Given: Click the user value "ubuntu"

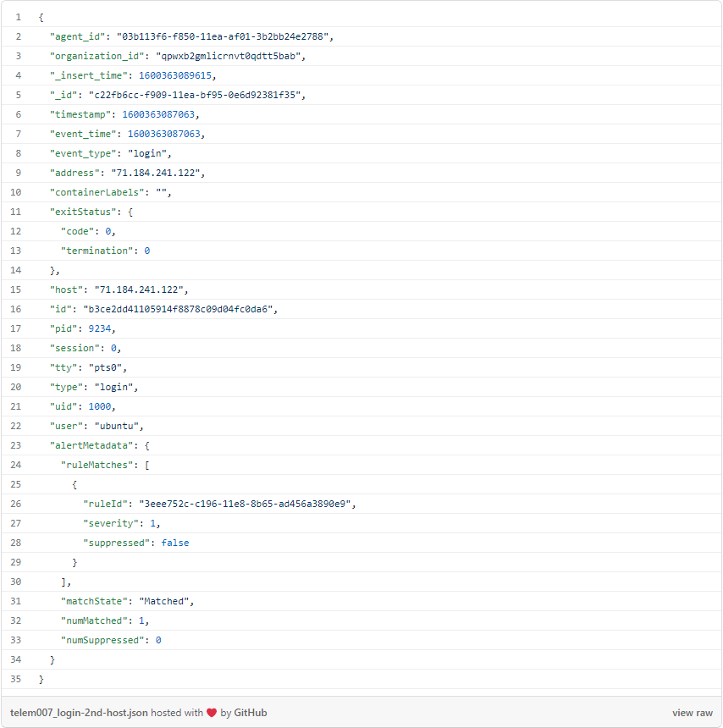Looking at the screenshot, I should point(117,427).
